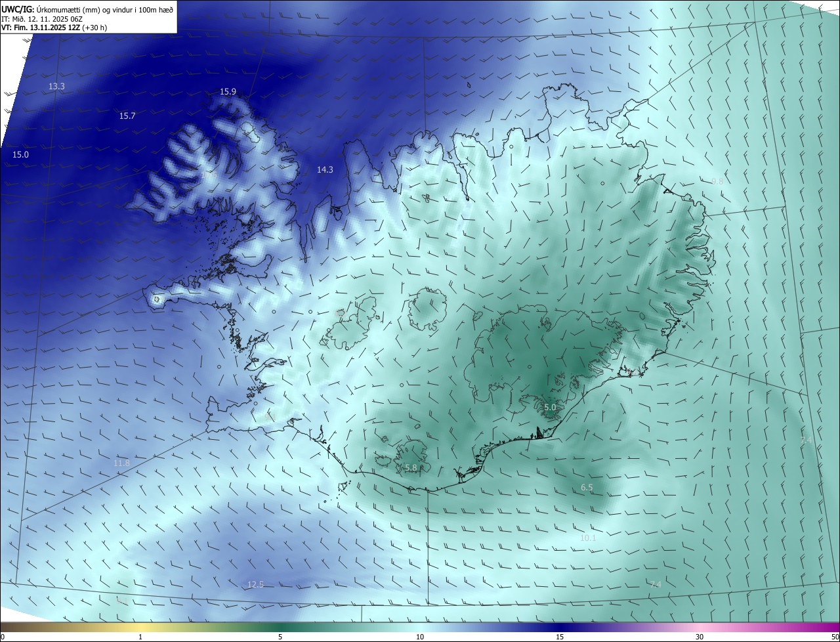Click the 1 tick label on the color scale

point(140,637)
